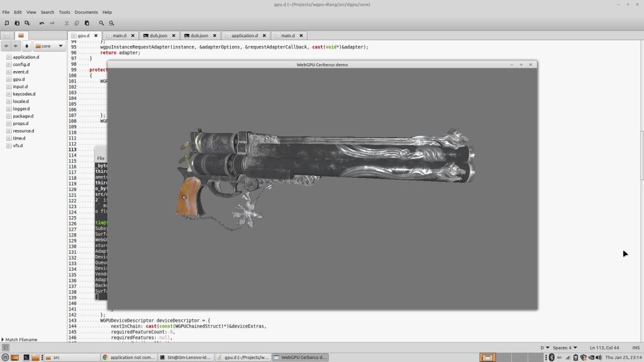This screenshot has width=644, height=362.
Task: Click the Cerberus gun render in the demo window
Action: [326, 180]
